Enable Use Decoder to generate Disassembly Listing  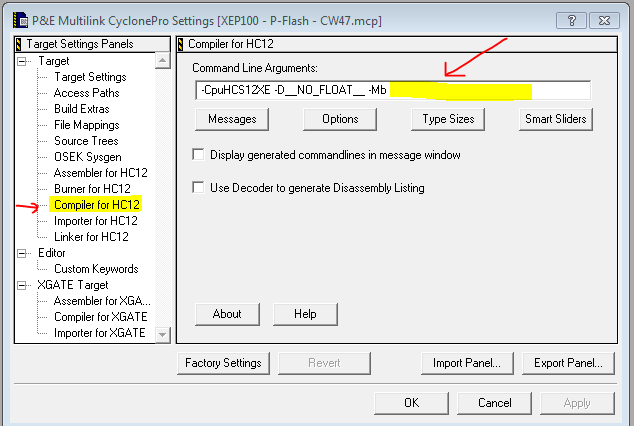coord(198,188)
